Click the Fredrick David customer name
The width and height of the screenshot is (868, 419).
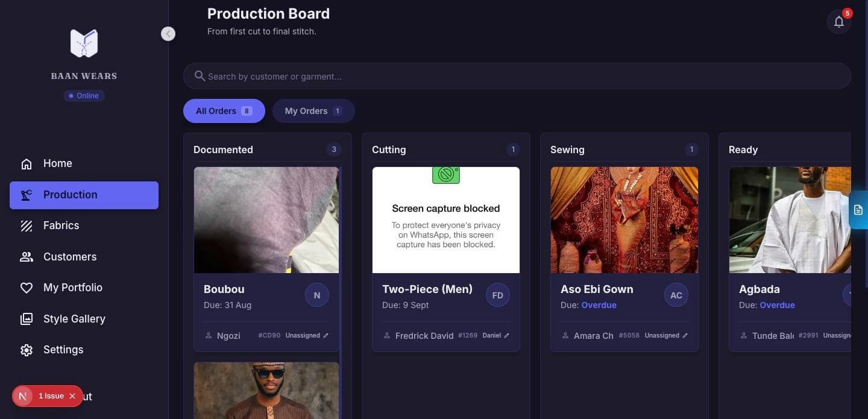(x=424, y=336)
